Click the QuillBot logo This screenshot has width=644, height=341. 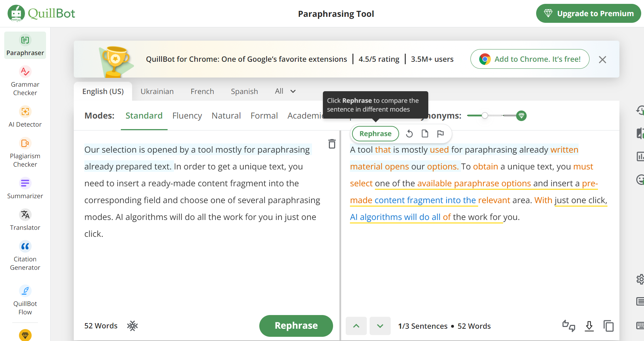tap(41, 13)
